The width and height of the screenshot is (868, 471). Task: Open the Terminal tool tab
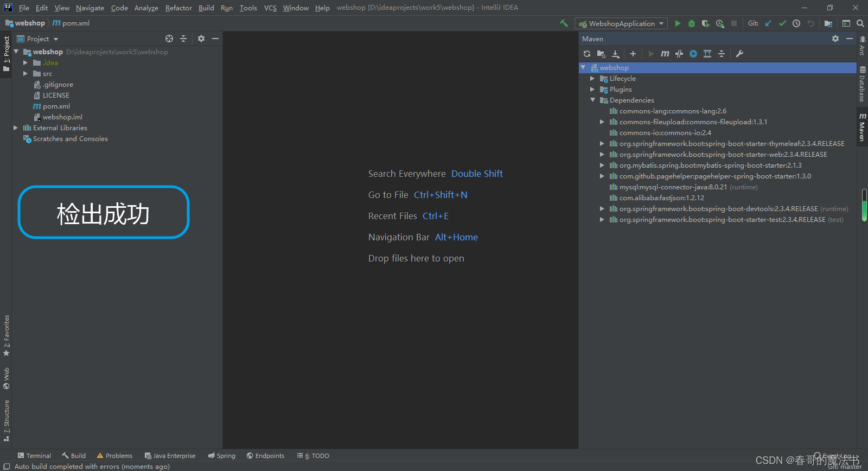click(34, 456)
